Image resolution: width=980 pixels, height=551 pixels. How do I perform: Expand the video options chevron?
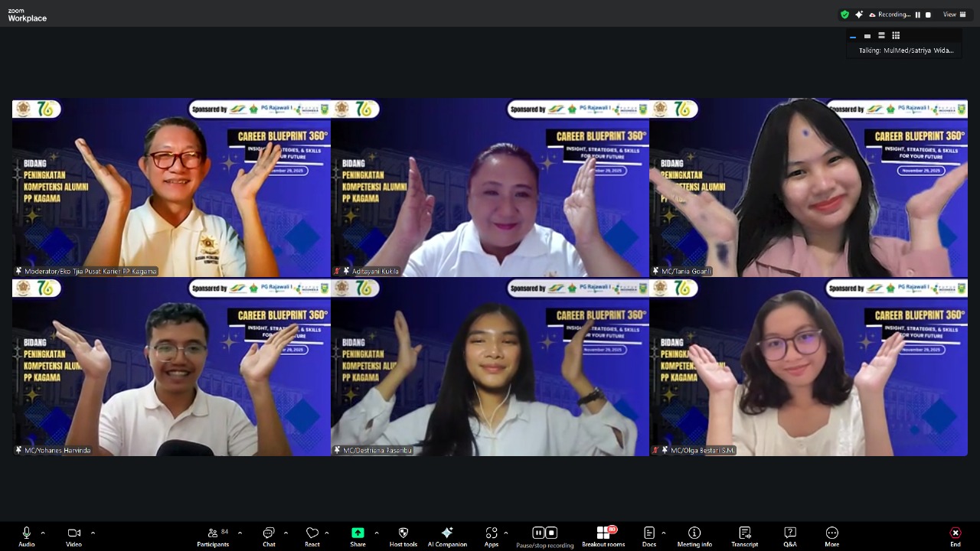point(93,533)
